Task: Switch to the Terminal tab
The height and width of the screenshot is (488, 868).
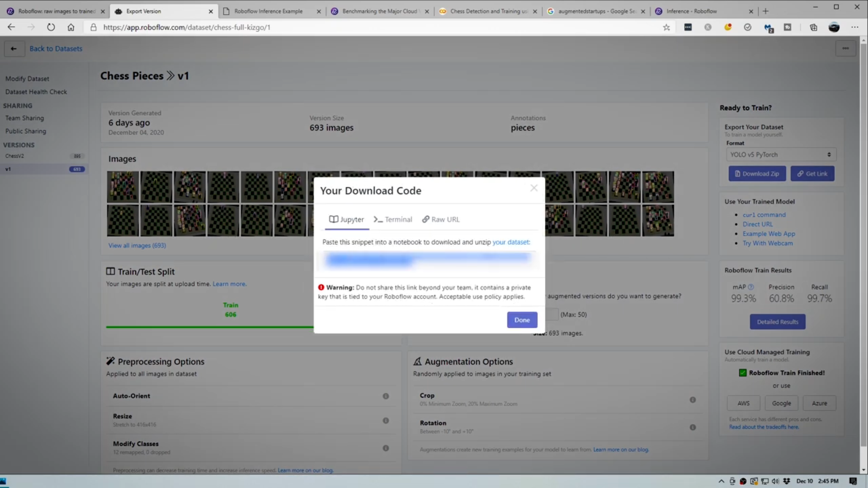Action: tap(393, 219)
